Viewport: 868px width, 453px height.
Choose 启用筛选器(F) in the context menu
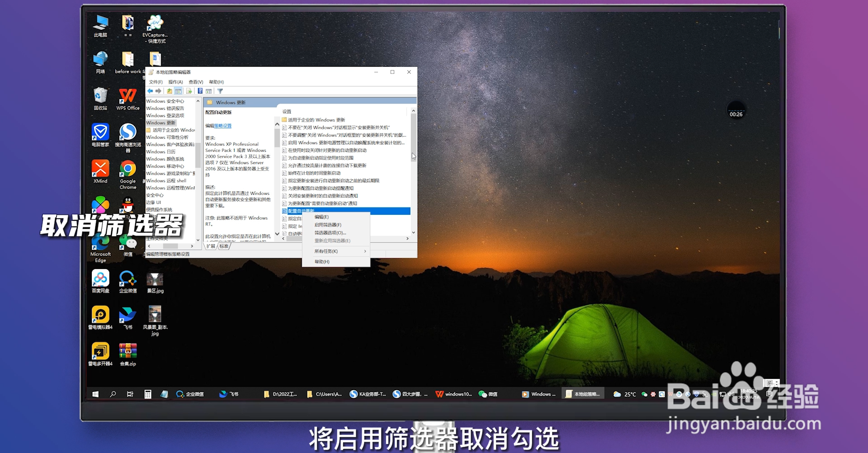tap(336, 225)
